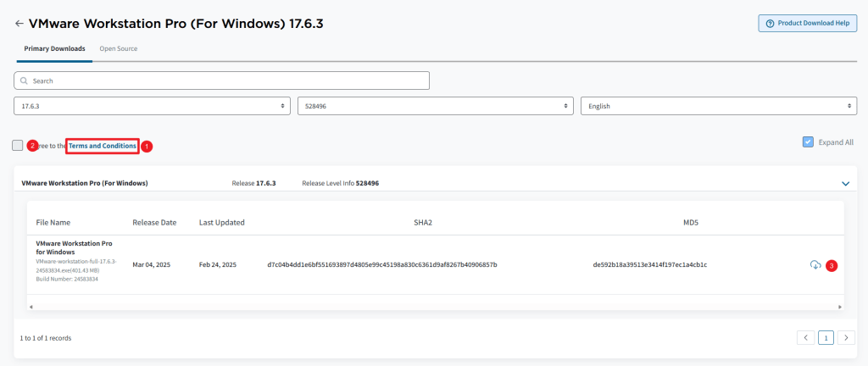Go to next page of records
Screen dimensions: 868x366
846,337
